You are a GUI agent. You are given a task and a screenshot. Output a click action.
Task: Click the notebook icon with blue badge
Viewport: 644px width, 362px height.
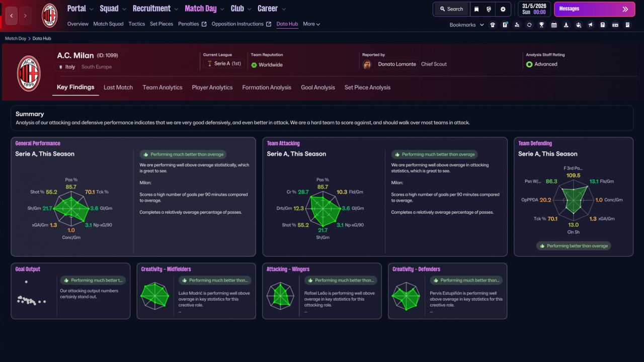pos(505,25)
